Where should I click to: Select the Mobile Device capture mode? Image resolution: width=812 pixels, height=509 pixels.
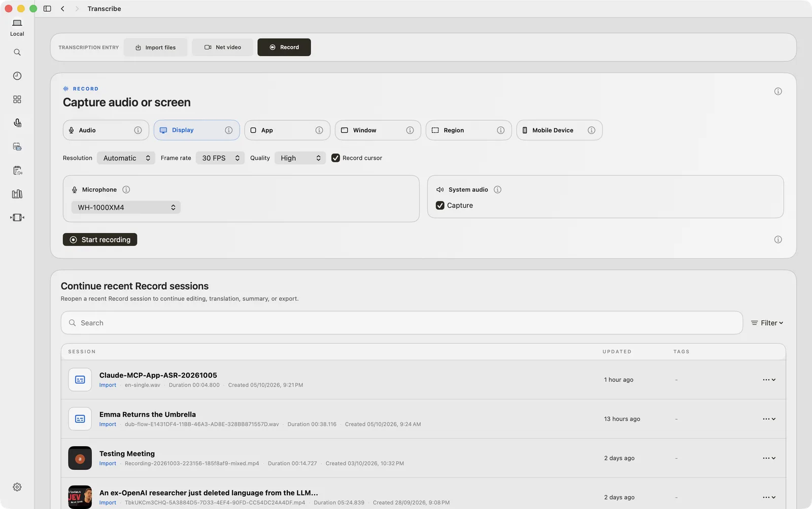[x=559, y=130]
